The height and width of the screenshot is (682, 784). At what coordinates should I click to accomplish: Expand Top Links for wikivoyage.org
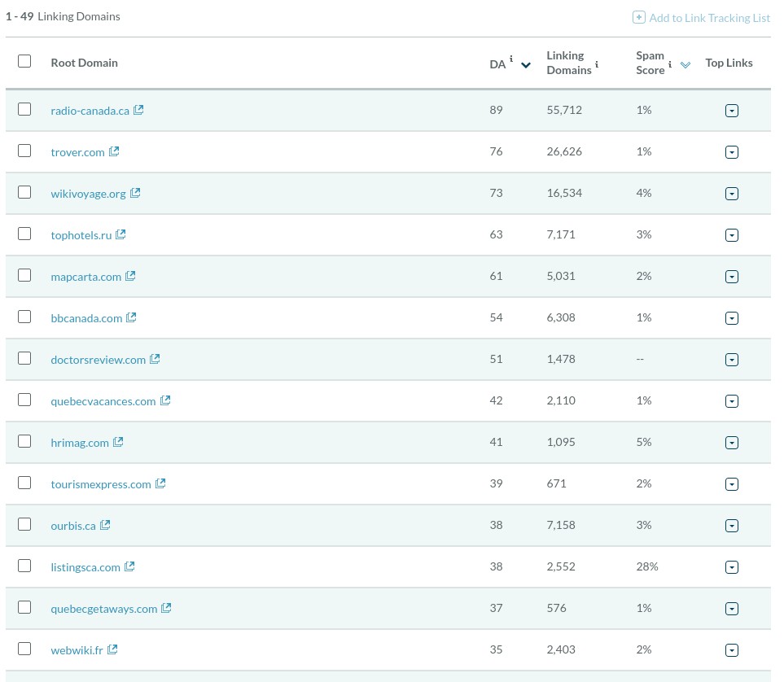(x=732, y=194)
